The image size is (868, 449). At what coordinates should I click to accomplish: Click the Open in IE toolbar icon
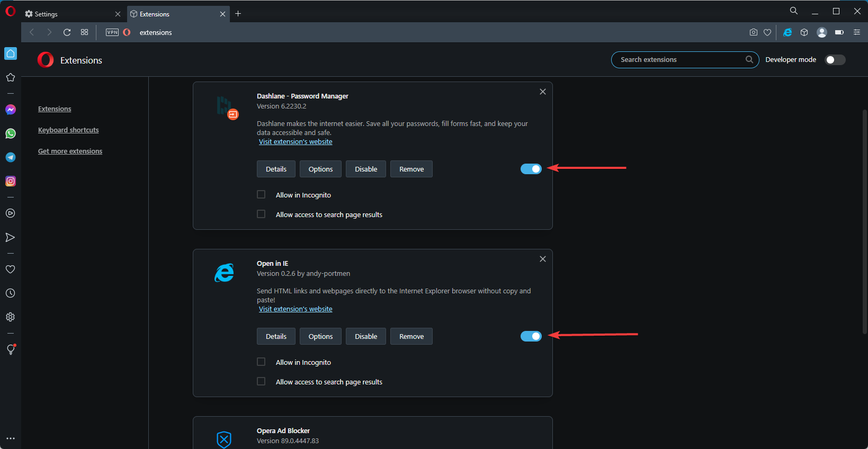[788, 32]
